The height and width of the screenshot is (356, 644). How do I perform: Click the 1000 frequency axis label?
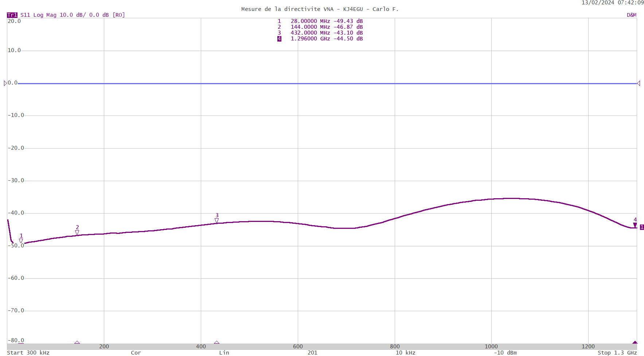pyautogui.click(x=491, y=347)
